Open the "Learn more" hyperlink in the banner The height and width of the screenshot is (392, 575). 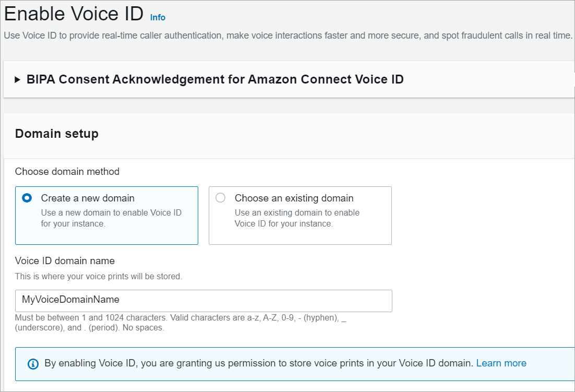[501, 363]
